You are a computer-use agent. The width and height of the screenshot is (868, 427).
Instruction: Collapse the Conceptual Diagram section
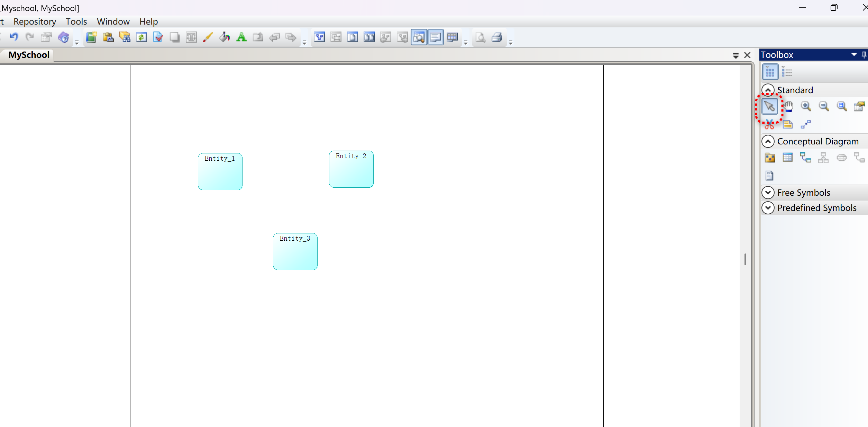tap(768, 141)
